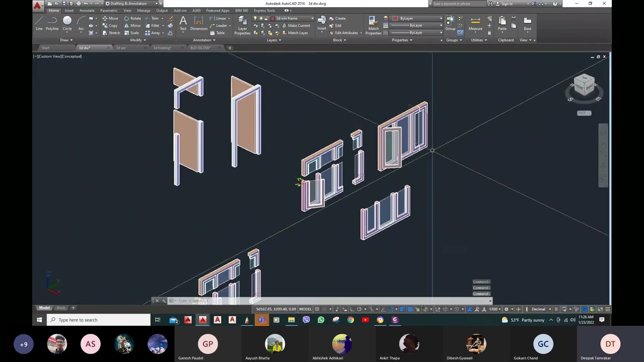Screen dimensions: 644x362
Task: Use the Mirror command
Action: click(x=132, y=26)
